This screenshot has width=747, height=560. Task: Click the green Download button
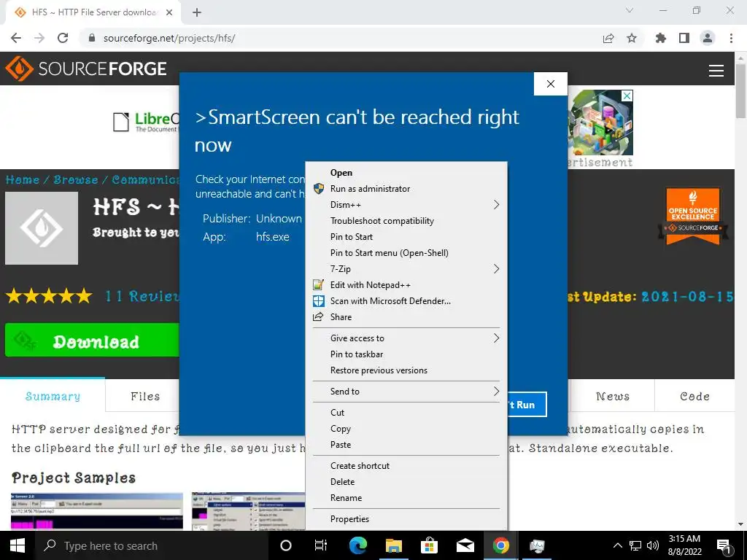click(92, 340)
